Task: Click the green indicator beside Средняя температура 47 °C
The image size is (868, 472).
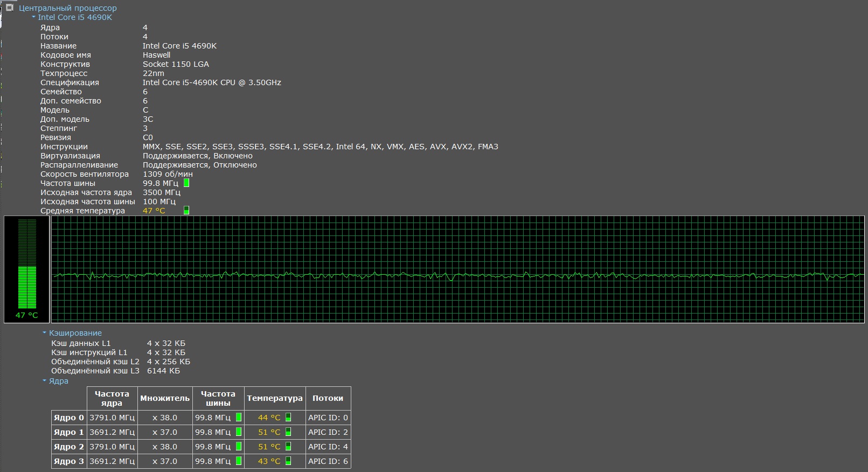Action: (186, 210)
